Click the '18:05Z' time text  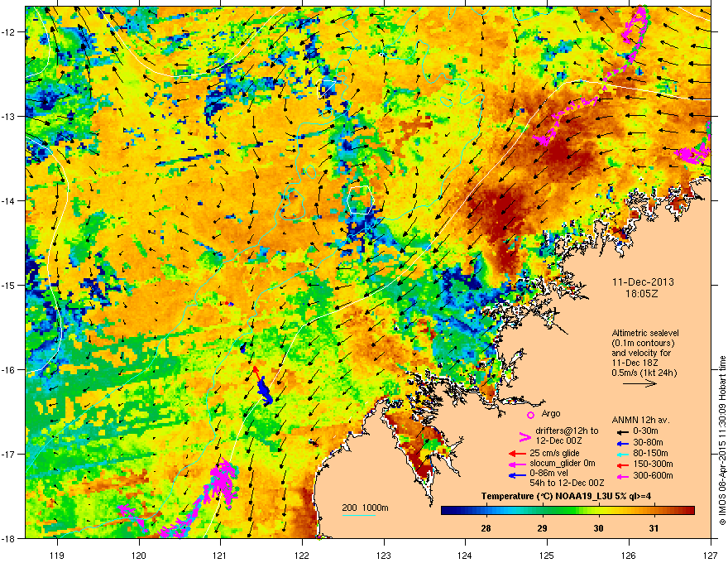(643, 294)
